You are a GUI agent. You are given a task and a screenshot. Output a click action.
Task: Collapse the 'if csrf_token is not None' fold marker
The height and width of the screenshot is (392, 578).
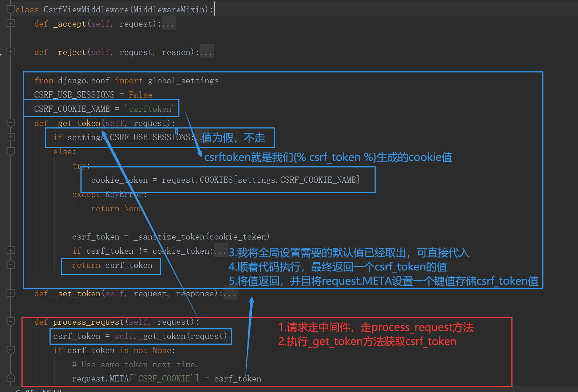point(11,350)
